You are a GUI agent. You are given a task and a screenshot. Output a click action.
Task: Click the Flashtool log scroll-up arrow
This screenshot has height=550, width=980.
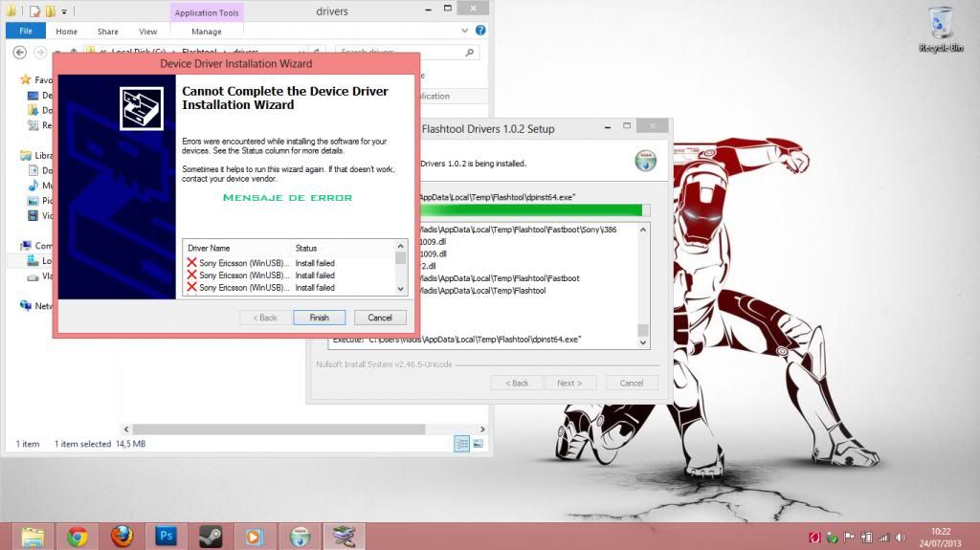click(643, 230)
